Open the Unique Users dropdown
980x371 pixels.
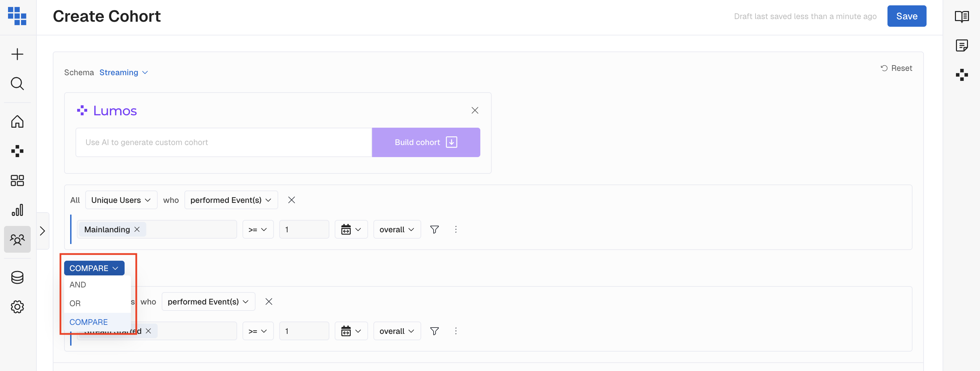coord(121,200)
